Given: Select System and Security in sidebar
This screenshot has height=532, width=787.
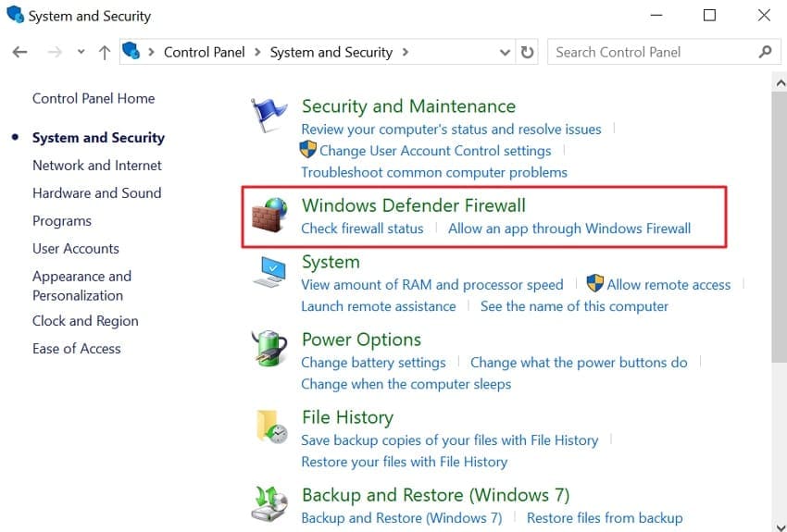Looking at the screenshot, I should [98, 137].
